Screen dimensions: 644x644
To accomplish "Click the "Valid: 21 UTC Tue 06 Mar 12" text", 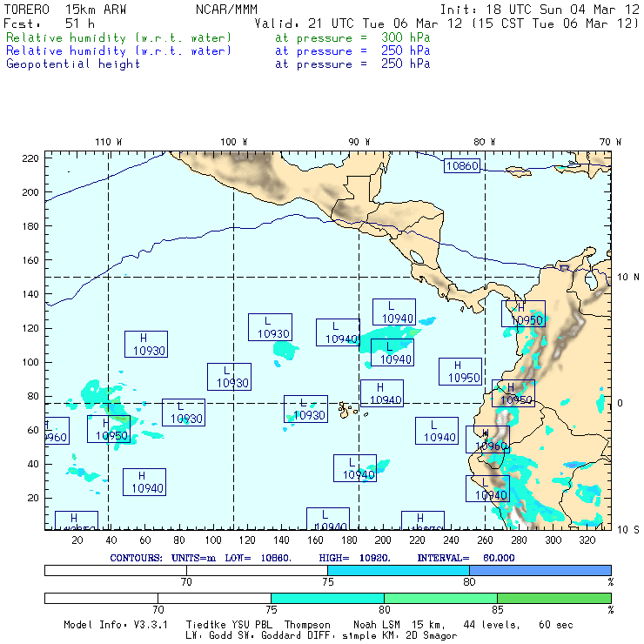I will (x=359, y=23).
